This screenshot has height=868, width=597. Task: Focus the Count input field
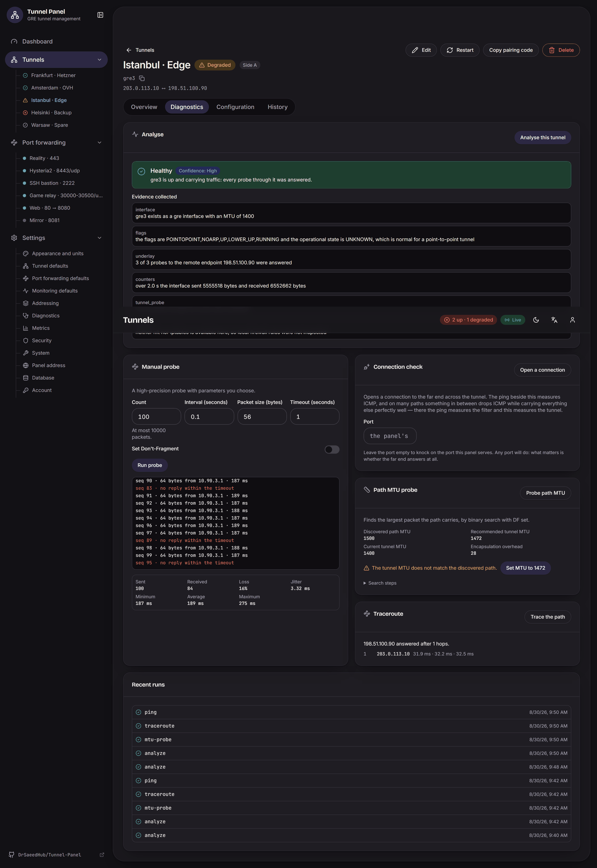(156, 416)
